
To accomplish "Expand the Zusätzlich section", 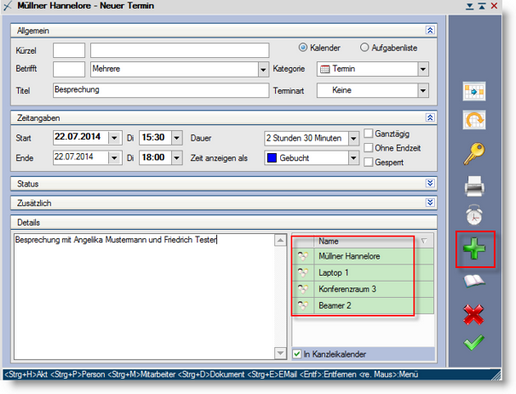I will (430, 203).
